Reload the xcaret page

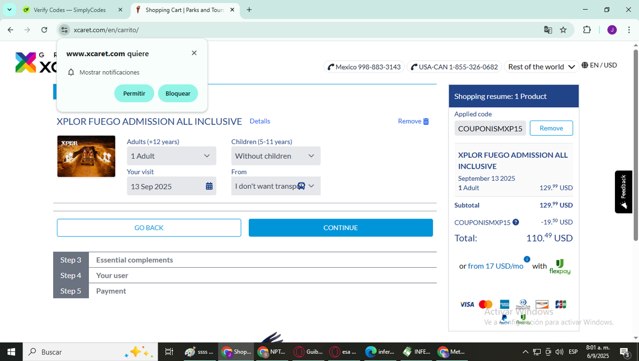click(x=44, y=30)
